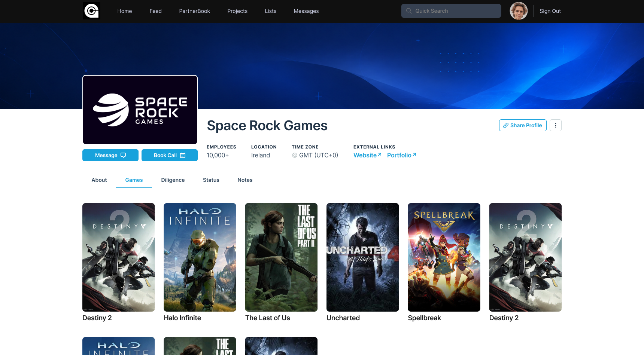The height and width of the screenshot is (355, 644).
Task: Open the Uncharted cover in first row
Action: point(363,257)
